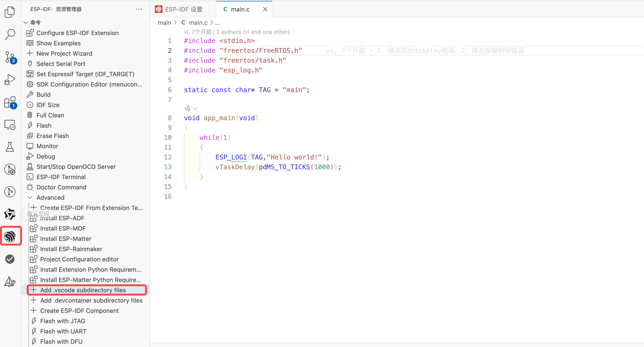Image resolution: width=644 pixels, height=347 pixels.
Task: Open Lingma code lens dropdown above app_main
Action: click(x=191, y=108)
